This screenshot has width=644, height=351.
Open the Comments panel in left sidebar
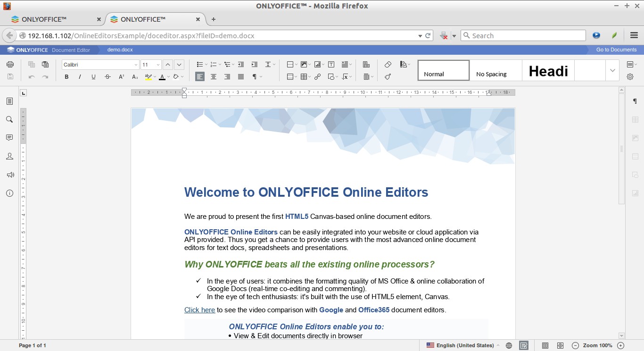pyautogui.click(x=9, y=138)
